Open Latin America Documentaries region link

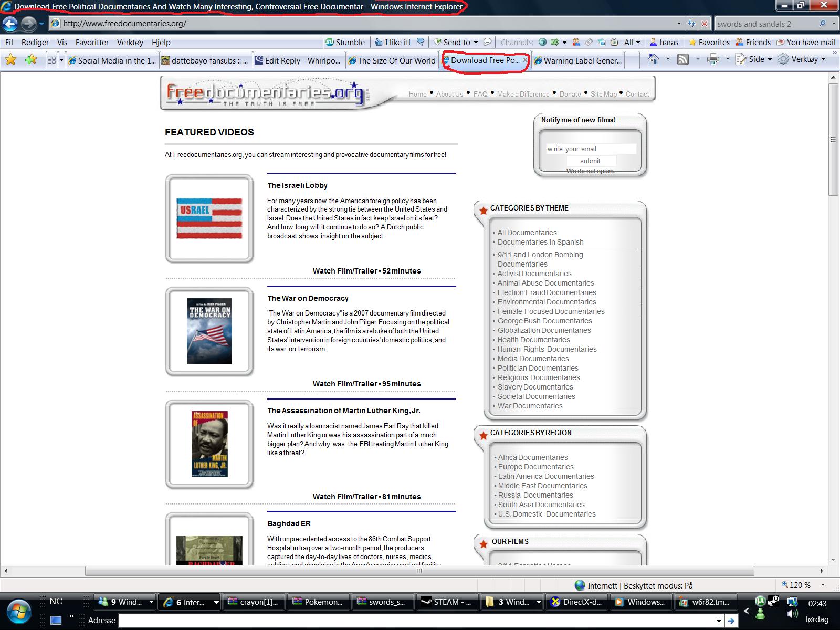(x=546, y=476)
